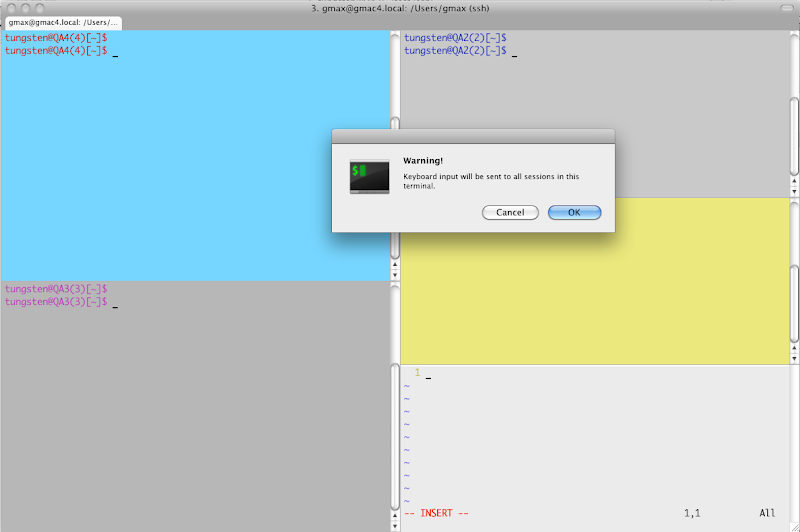Click the scrollbar thumb of the QA3 pane
This screenshot has height=532, width=800.
(395, 436)
